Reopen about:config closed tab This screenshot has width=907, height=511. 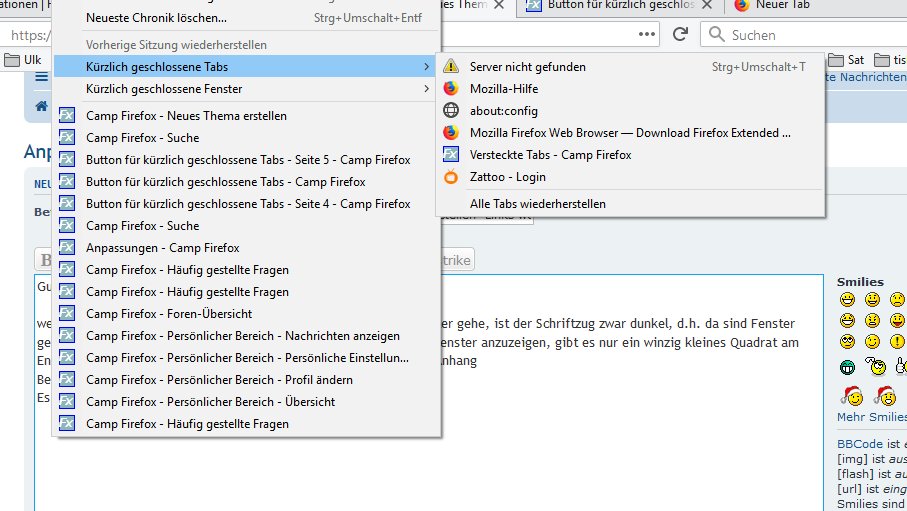pyautogui.click(x=631, y=111)
